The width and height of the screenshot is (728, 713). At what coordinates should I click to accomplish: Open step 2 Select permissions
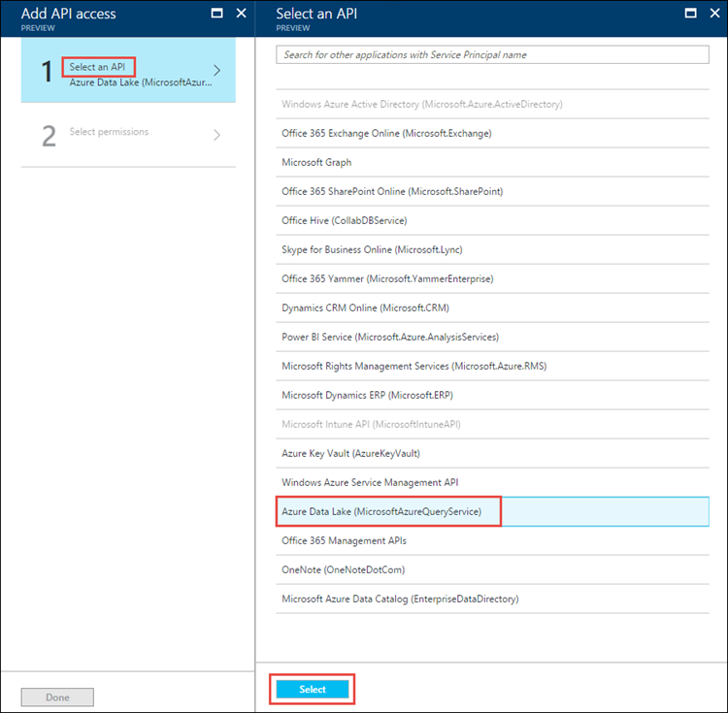click(x=128, y=135)
